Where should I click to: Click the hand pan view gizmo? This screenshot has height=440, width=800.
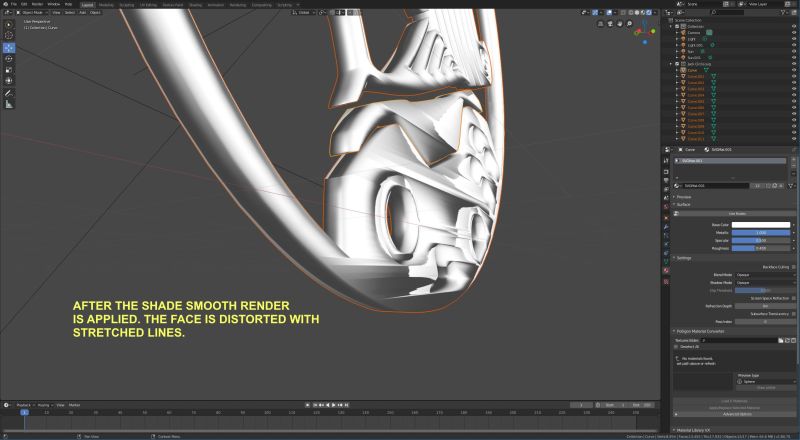click(x=620, y=23)
